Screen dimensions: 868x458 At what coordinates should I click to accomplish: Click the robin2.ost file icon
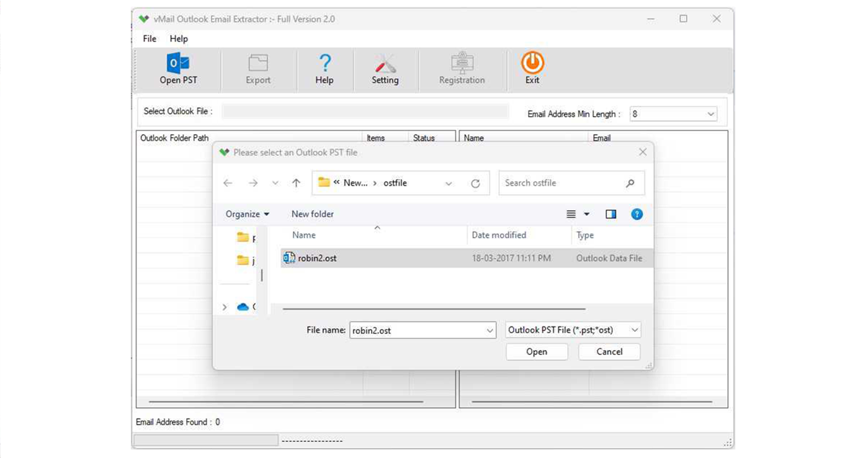pyautogui.click(x=289, y=258)
